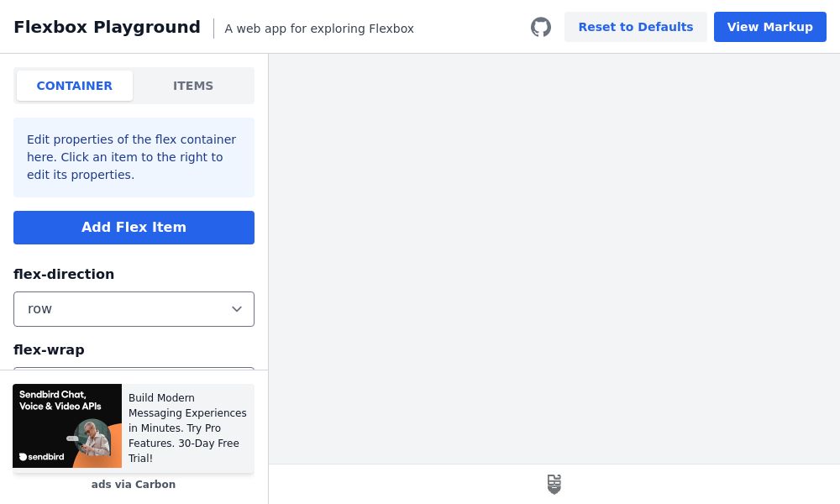Click the subtitle describing the web app
This screenshot has height=504, width=840.
(x=319, y=29)
